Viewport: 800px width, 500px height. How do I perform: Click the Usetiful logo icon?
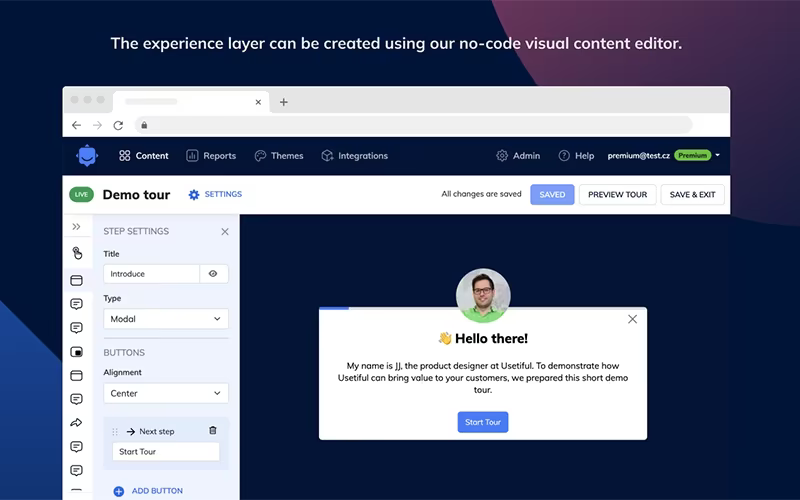tap(87, 156)
